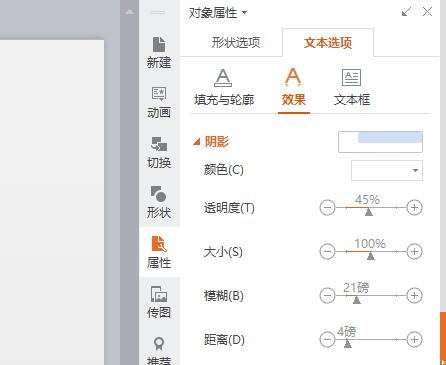Switch to the 文本选项 tab
This screenshot has height=365, width=446.
[x=328, y=42]
